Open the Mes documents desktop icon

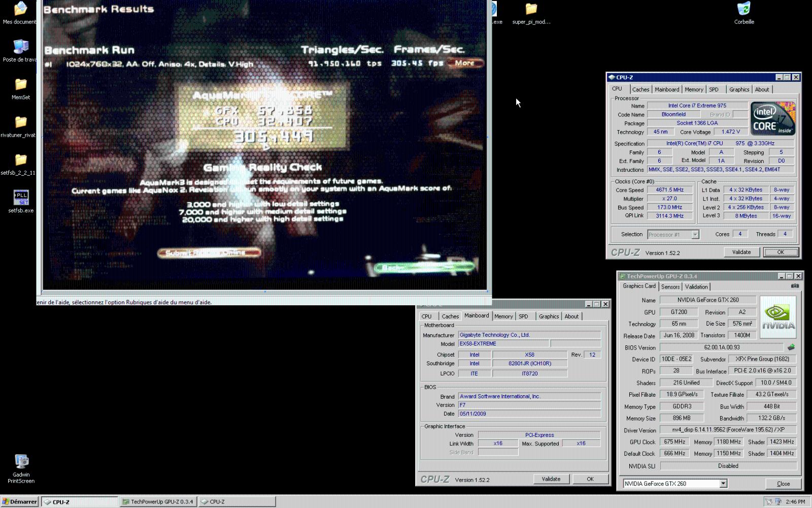(x=21, y=9)
